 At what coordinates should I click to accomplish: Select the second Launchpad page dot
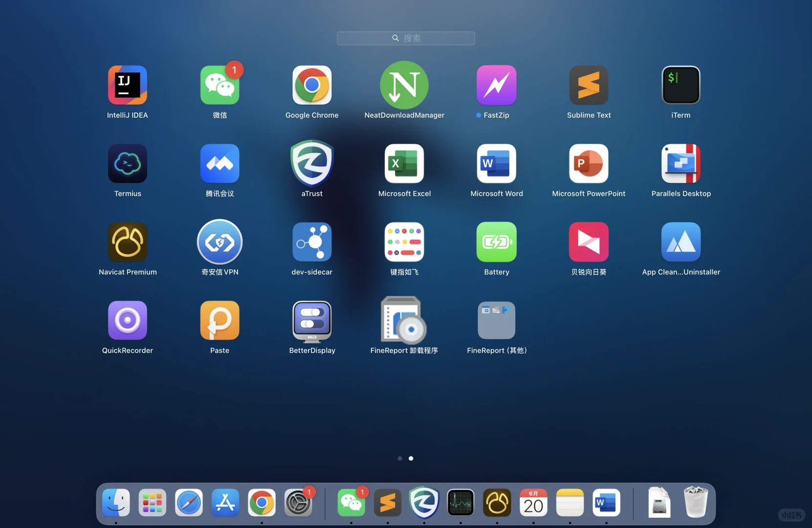(x=411, y=459)
